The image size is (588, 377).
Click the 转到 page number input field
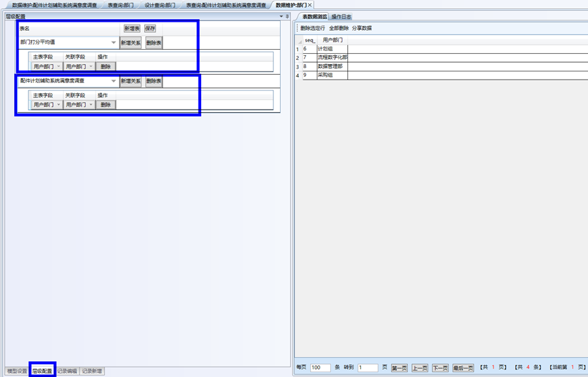368,367
